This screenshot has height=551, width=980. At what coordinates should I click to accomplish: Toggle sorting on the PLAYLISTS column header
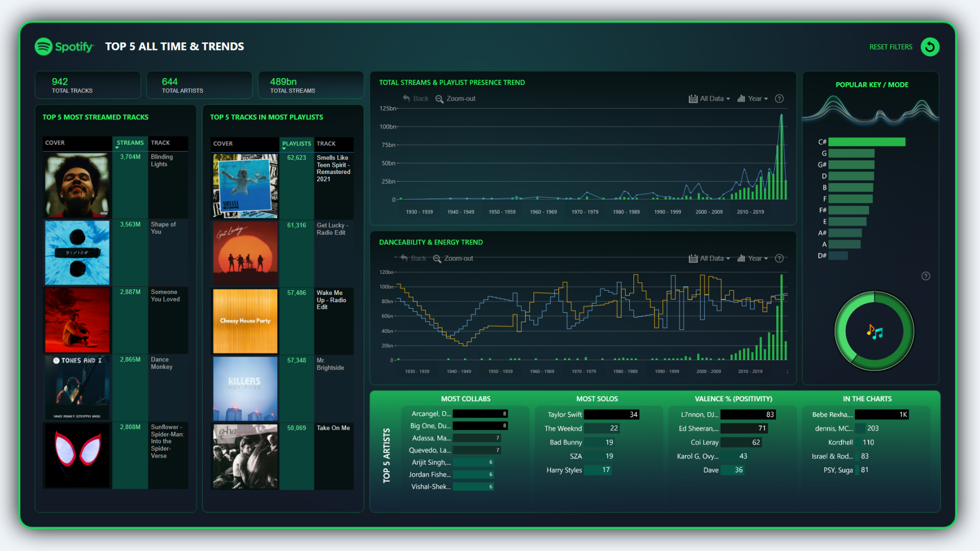point(296,144)
